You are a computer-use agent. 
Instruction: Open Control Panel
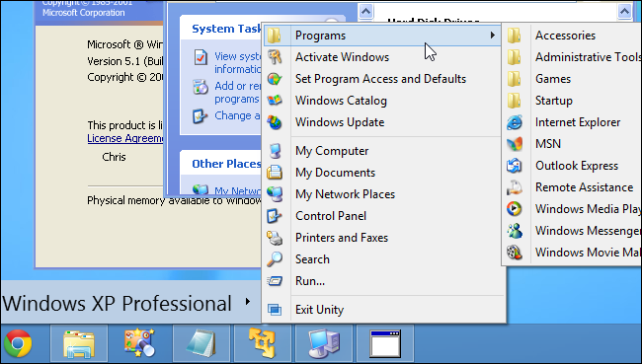331,216
